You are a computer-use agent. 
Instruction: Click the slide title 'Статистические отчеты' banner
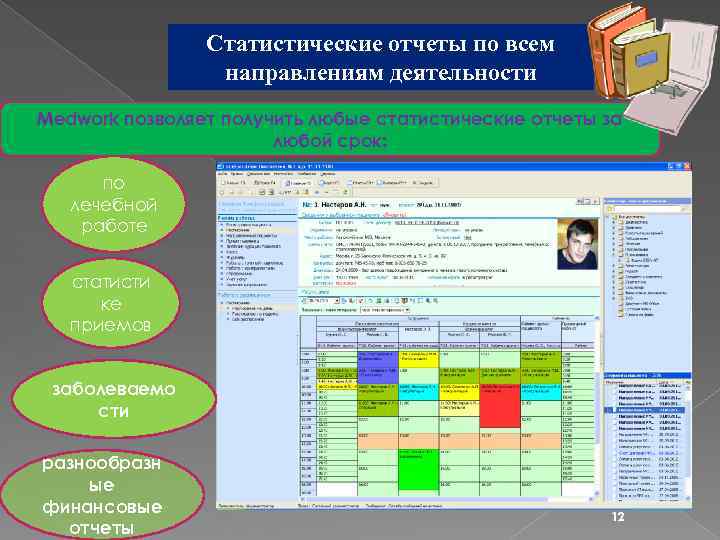[380, 57]
